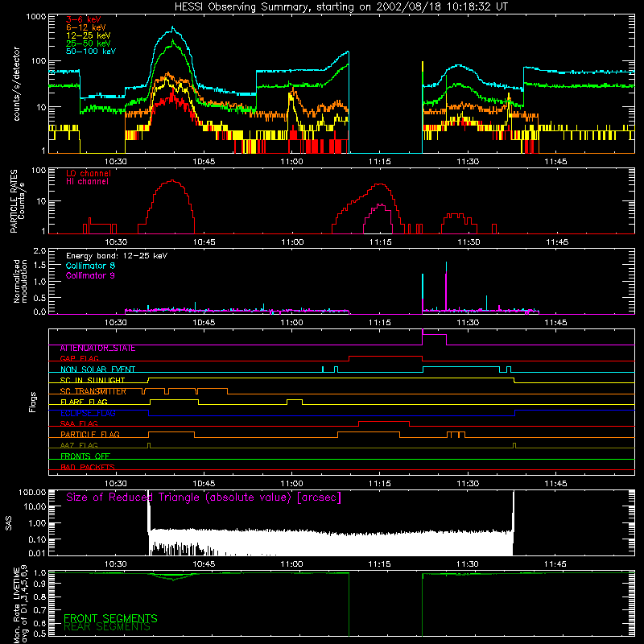
Task: Click 11:30 tick on modulation plot
Action: (x=468, y=323)
